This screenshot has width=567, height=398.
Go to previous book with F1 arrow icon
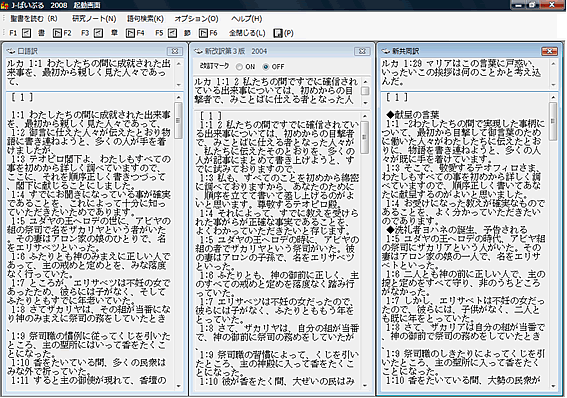pos(26,33)
